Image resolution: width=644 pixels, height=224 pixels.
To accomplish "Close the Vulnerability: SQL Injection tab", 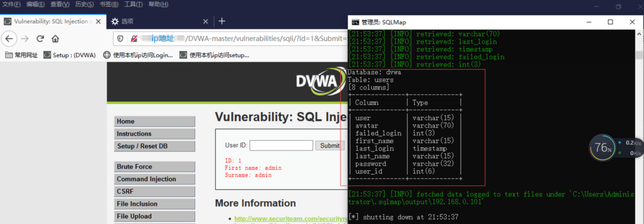I will coord(98,21).
